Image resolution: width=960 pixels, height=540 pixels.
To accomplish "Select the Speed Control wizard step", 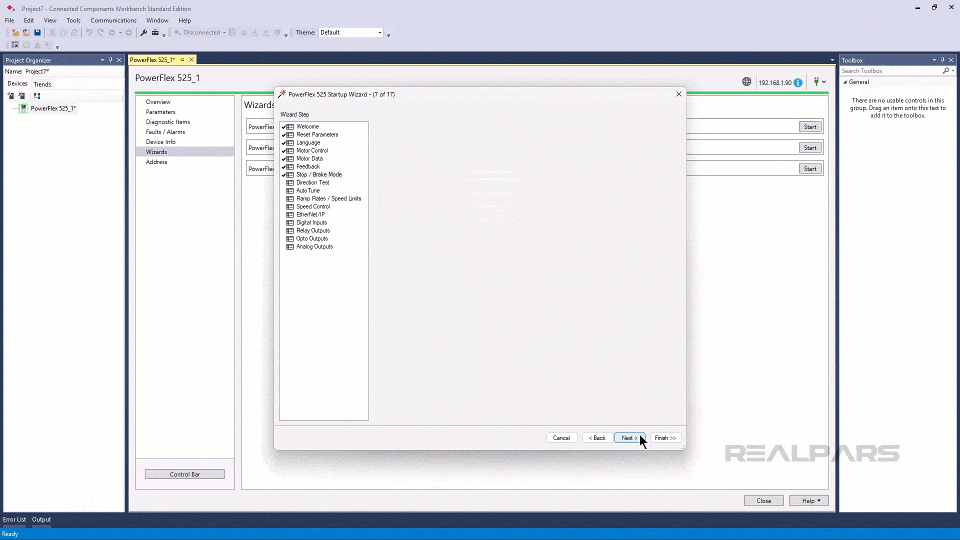I will (x=313, y=206).
